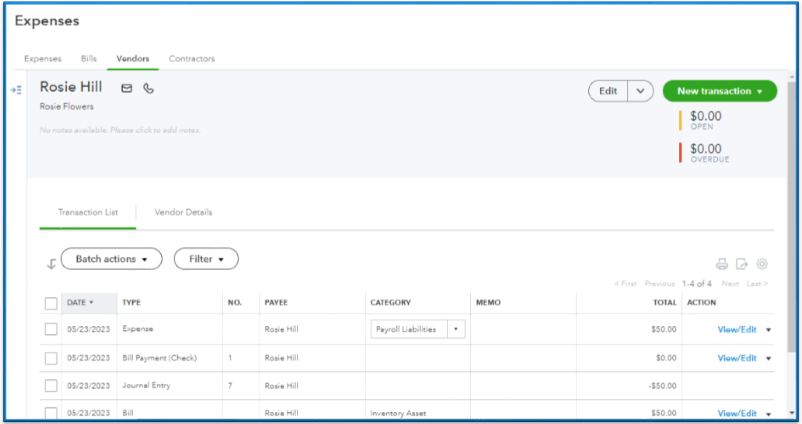Image resolution: width=802 pixels, height=424 pixels.
Task: Switch to the Contractors tab
Action: point(191,59)
